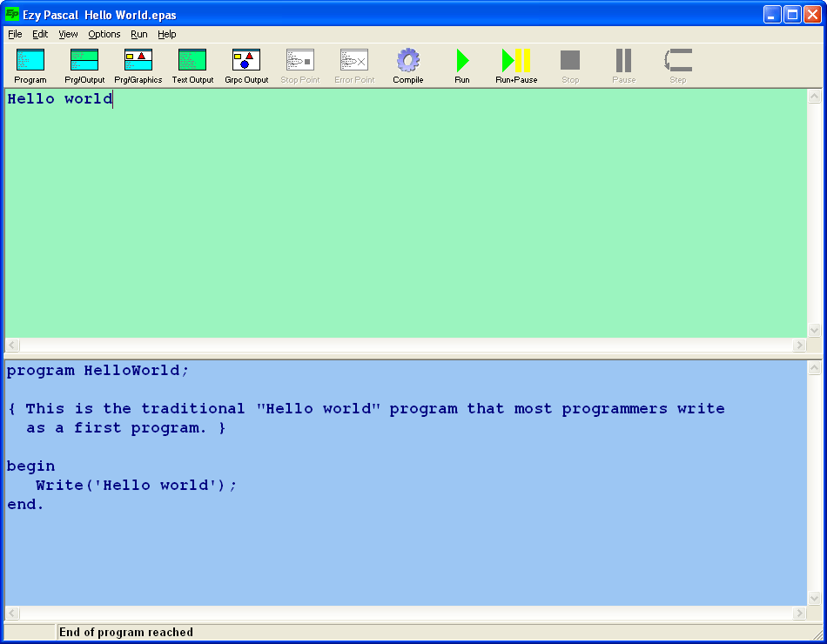Viewport: 827px width, 644px height.
Task: Pause the running program
Action: (623, 59)
